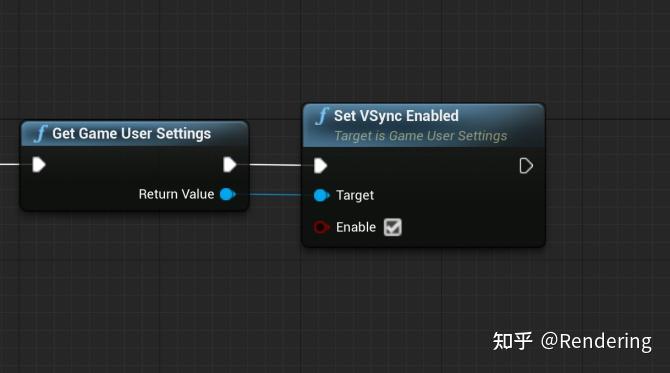Click the red Enable boolean pin
This screenshot has width=670, height=373.
[321, 227]
